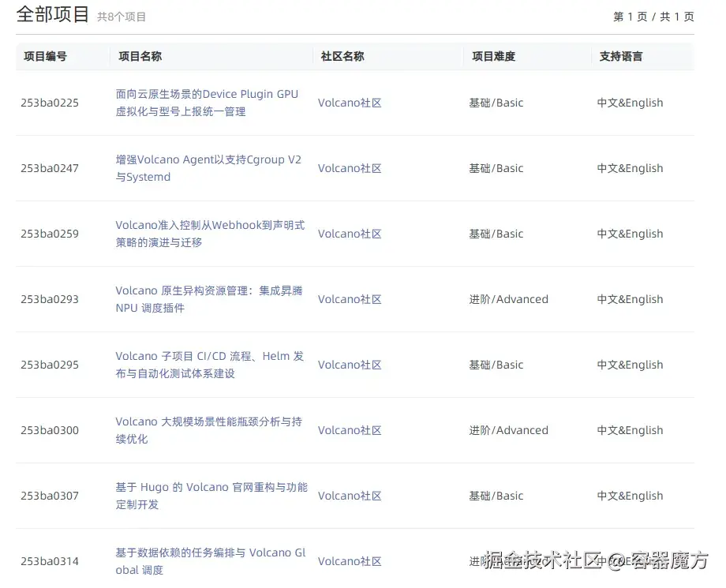Screen dimensions: 726x588
Task: Click 中文&English language in row 253ba0225
Action: click(x=631, y=103)
